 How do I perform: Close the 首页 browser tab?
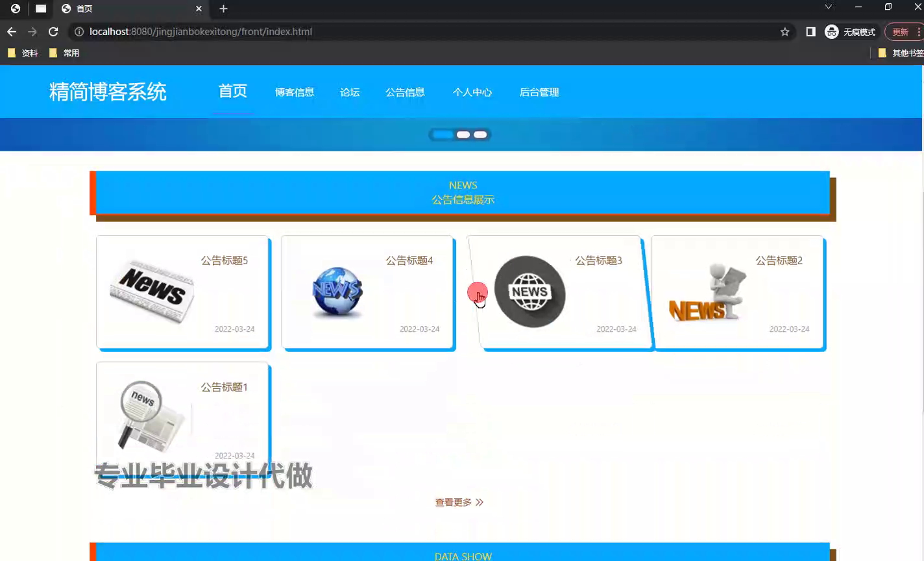coord(199,8)
